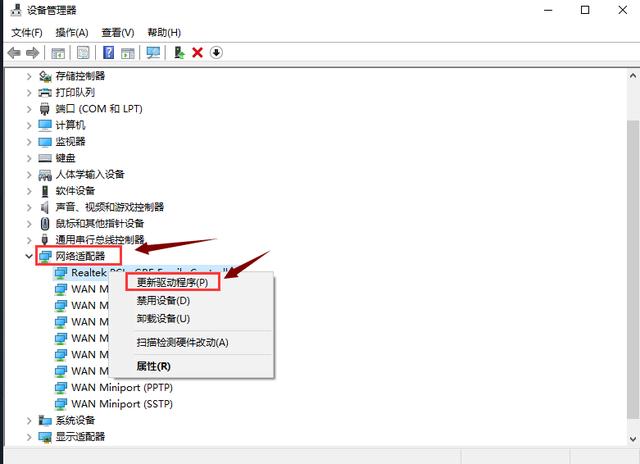Expand the 计算机 node
640x464 pixels.
(29, 125)
